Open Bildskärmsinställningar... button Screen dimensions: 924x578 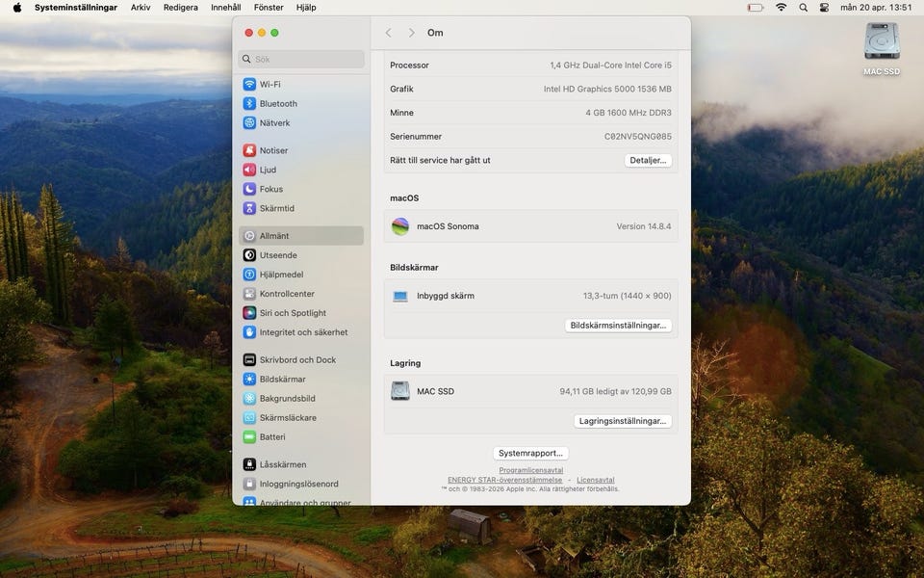[x=618, y=326]
